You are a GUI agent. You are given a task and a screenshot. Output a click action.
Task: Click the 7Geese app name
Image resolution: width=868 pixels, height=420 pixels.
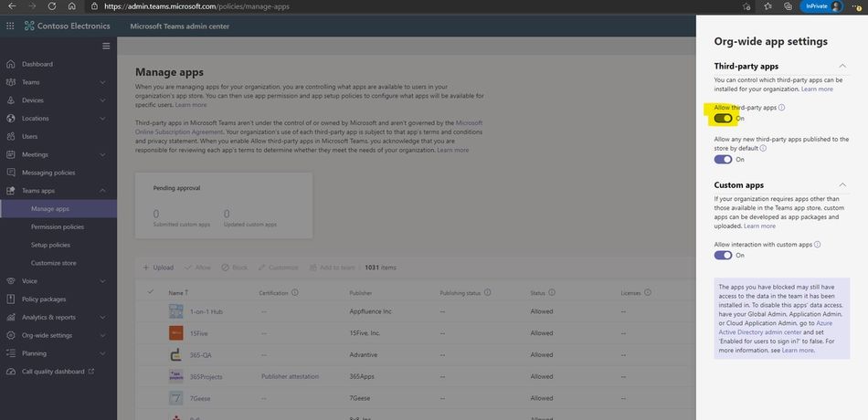[x=200, y=398]
